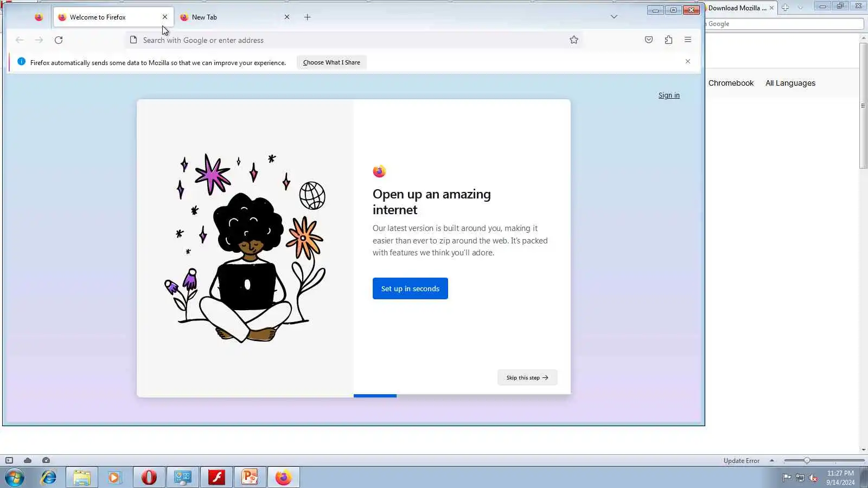
Task: Toggle the sidebar panel icon in status bar
Action: [x=9, y=460]
